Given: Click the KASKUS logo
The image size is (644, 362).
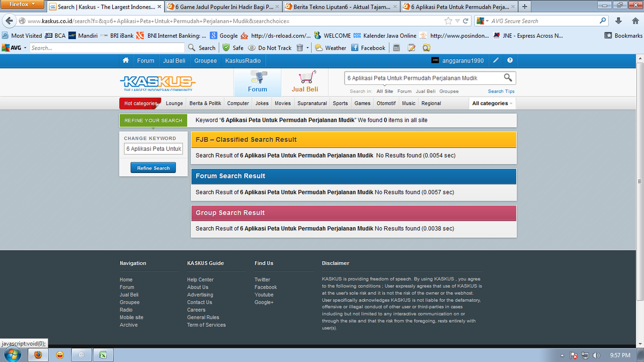Looking at the screenshot, I should (x=157, y=83).
